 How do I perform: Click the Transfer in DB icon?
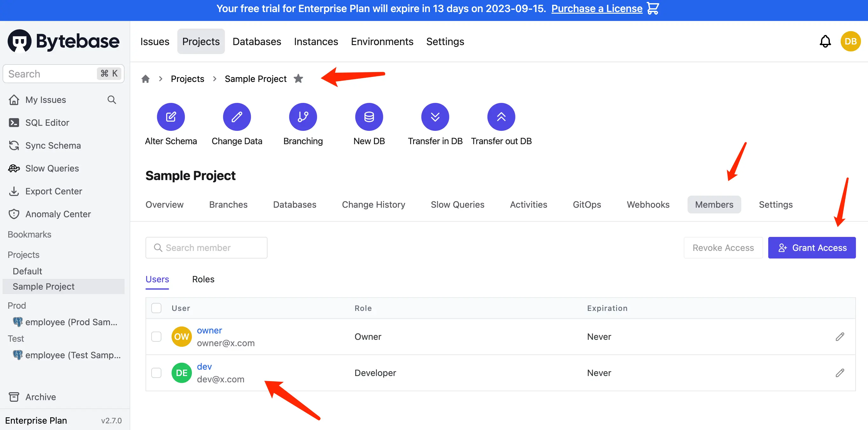pyautogui.click(x=435, y=117)
